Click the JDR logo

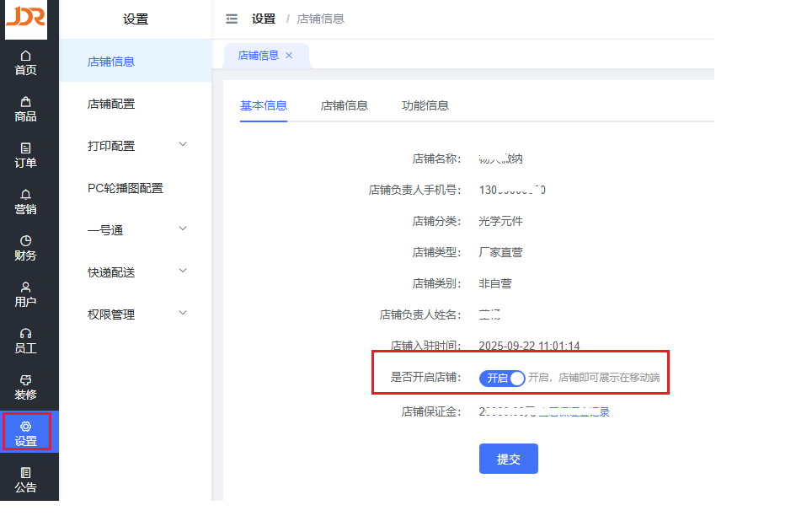tap(26, 19)
